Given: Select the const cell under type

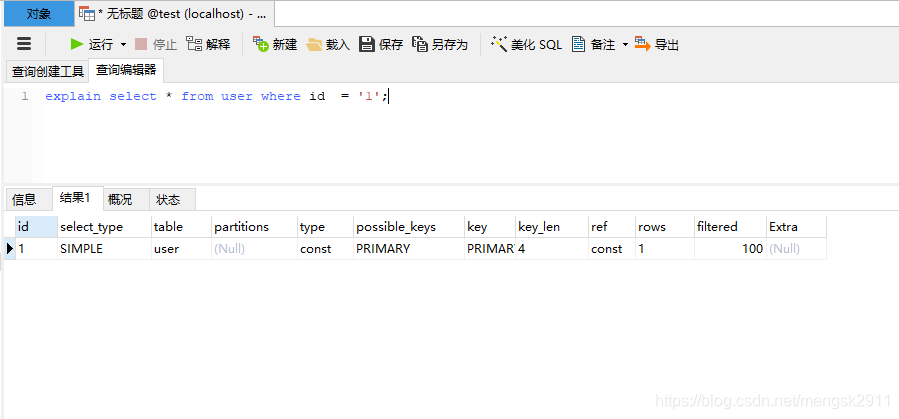Looking at the screenshot, I should 326,249.
